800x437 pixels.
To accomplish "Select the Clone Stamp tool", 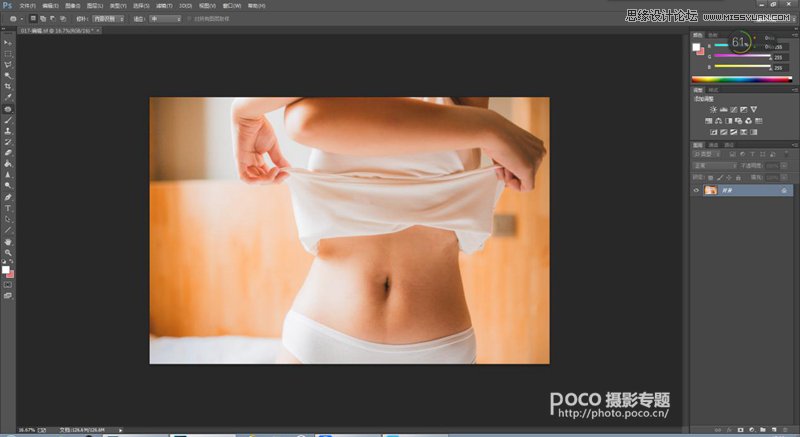I will coord(8,131).
